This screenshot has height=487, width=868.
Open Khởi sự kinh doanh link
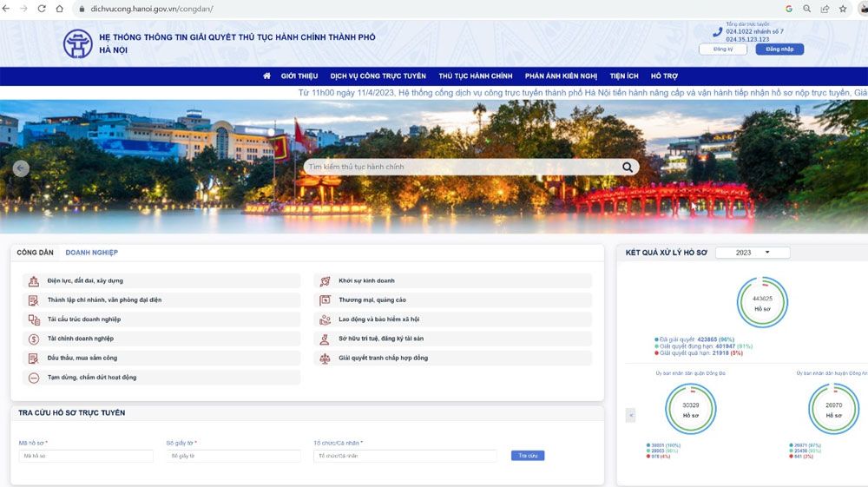pos(366,280)
